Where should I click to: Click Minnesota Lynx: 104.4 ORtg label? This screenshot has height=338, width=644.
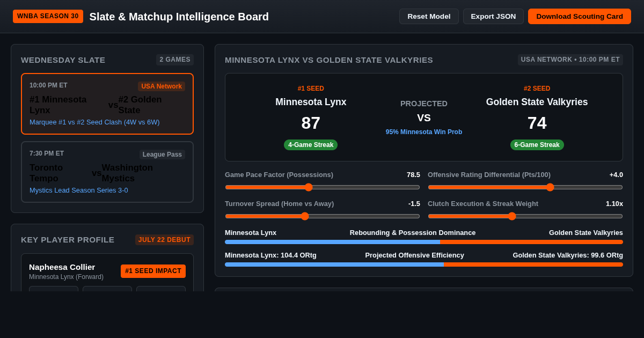pos(270,255)
